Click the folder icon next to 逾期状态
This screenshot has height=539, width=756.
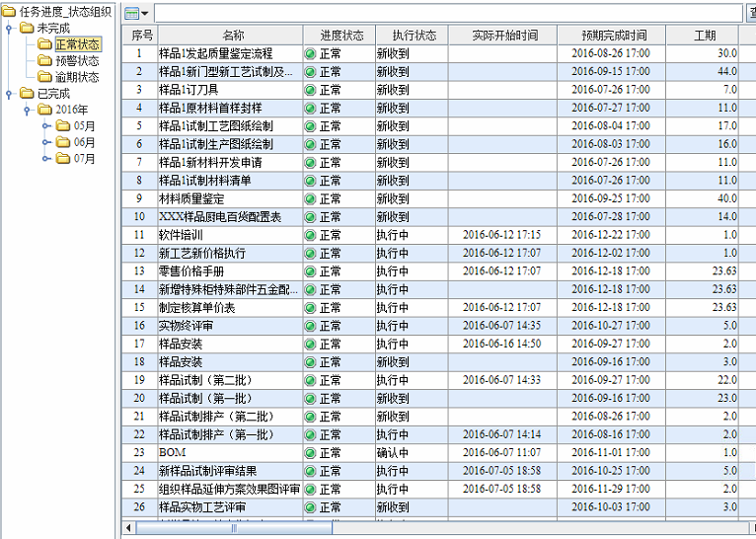point(44,77)
